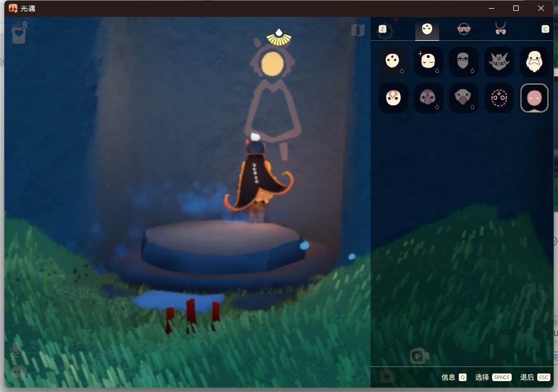Close the 光遇 game window
Viewport: 558px width, 392px height.
(541, 8)
